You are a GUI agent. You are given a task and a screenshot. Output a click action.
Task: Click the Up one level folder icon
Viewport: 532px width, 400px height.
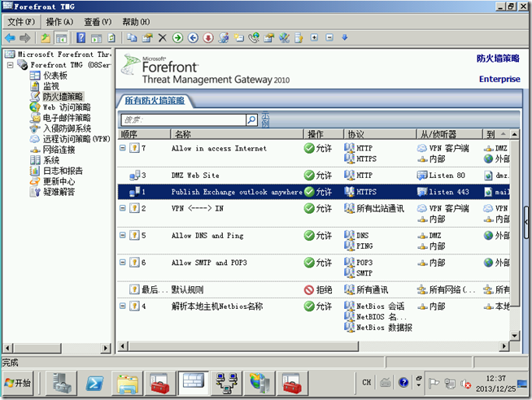coord(46,37)
